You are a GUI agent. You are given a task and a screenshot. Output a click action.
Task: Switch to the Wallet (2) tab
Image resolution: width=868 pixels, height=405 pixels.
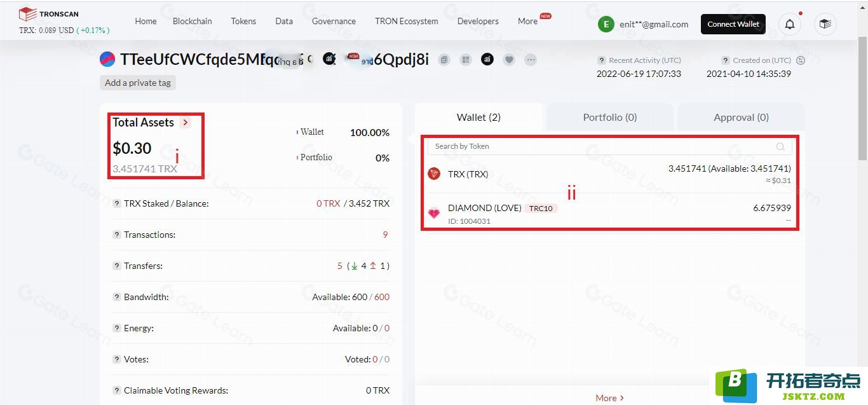[478, 117]
